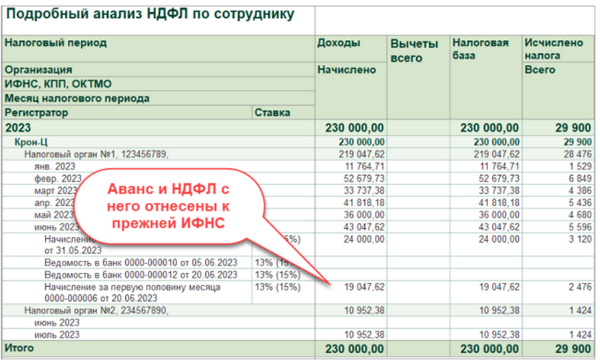600x364 pixels.
Task: Click tax base 219 047,62 for Налоговый орган №1
Action: [496, 154]
